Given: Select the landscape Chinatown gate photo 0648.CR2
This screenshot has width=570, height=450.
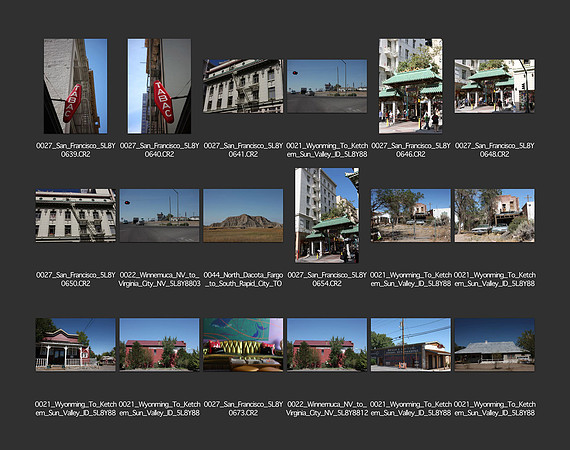Looking at the screenshot, I should pyautogui.click(x=494, y=86).
